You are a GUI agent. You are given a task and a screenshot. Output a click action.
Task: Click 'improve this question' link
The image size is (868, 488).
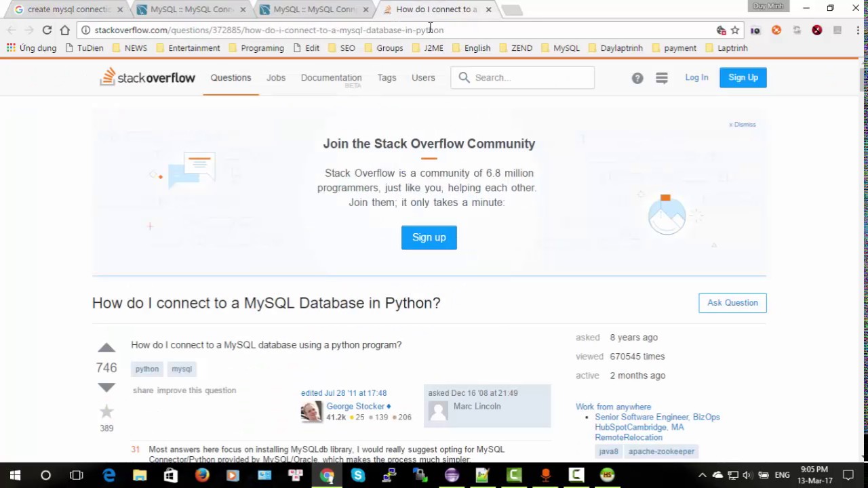point(197,390)
